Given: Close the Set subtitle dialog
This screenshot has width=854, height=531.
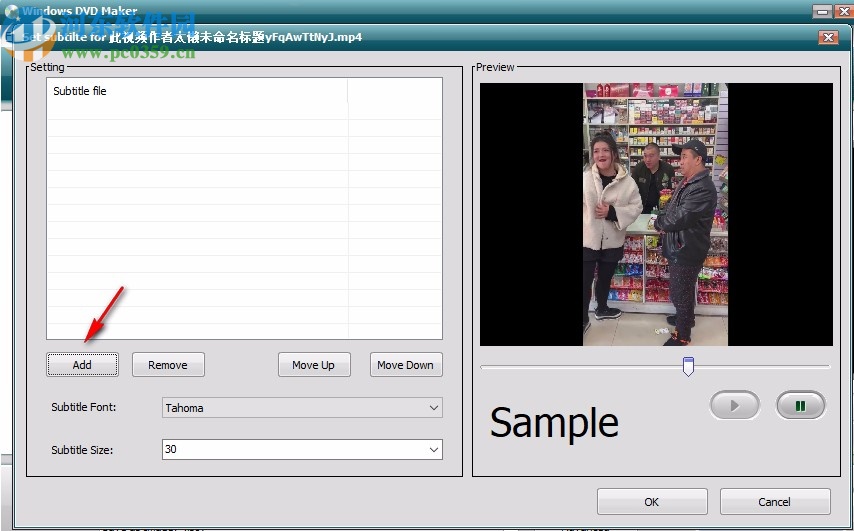Looking at the screenshot, I should (828, 37).
